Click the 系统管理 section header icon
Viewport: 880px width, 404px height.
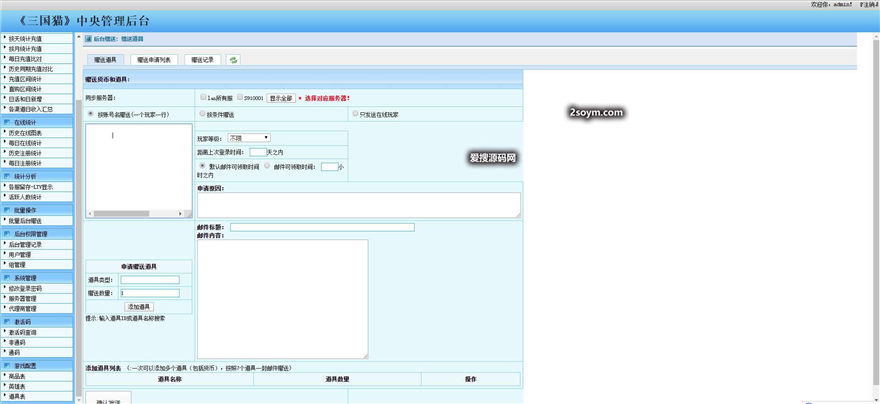8,277
